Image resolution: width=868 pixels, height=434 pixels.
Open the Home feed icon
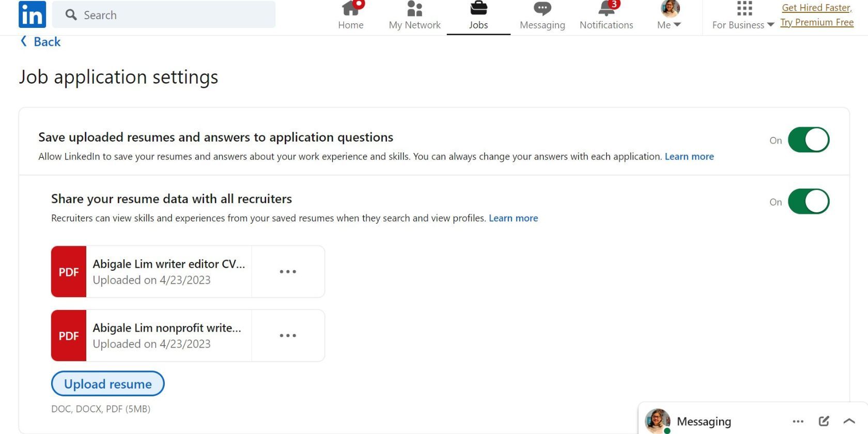(x=350, y=9)
